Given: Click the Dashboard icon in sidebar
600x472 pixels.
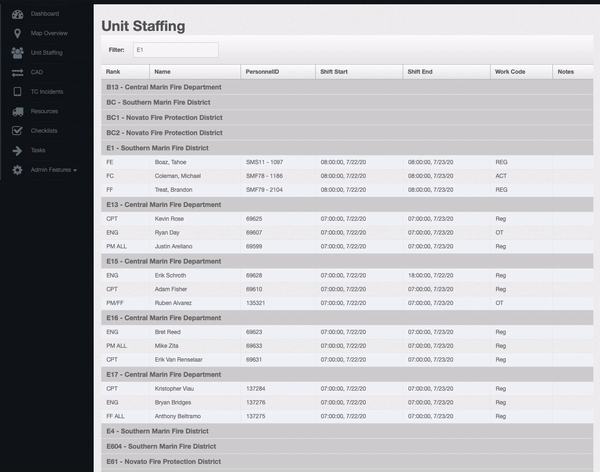Looking at the screenshot, I should (17, 14).
